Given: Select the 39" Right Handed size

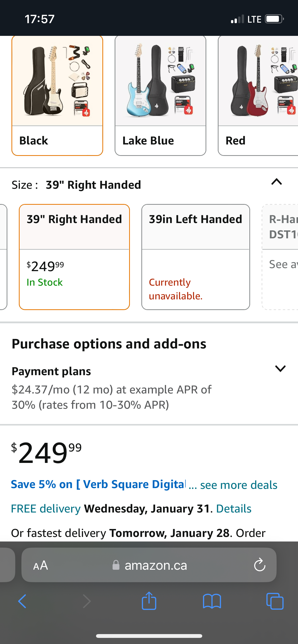Looking at the screenshot, I should point(74,257).
